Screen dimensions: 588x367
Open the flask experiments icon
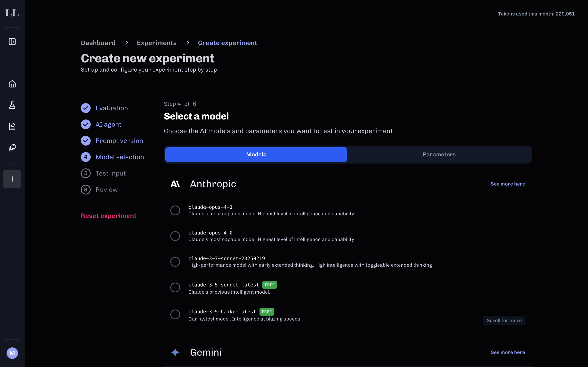click(x=12, y=105)
